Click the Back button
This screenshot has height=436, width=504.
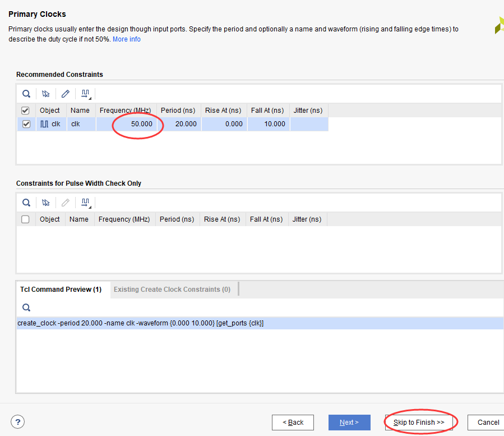pos(293,423)
